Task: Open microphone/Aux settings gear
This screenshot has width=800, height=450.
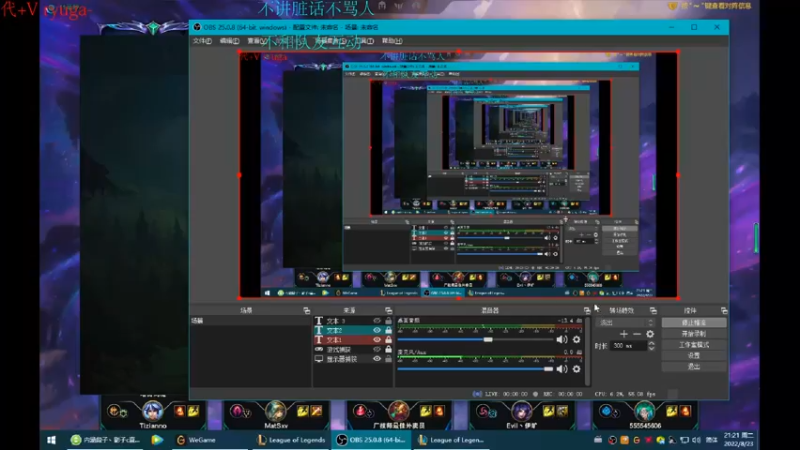Action: point(577,369)
